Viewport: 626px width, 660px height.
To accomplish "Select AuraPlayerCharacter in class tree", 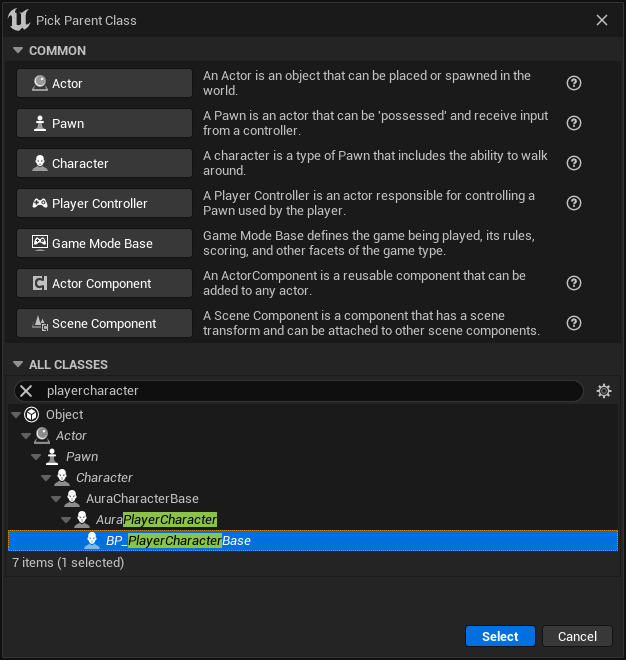I will pos(156,520).
